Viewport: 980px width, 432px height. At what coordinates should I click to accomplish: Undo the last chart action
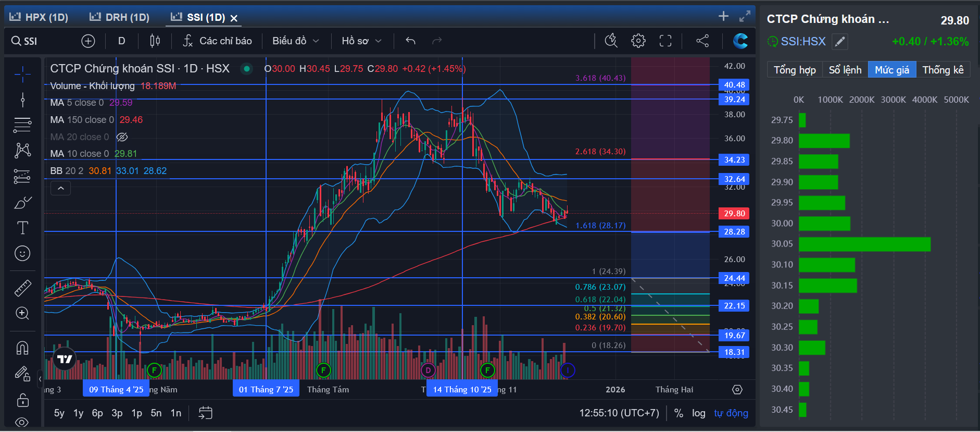point(410,41)
